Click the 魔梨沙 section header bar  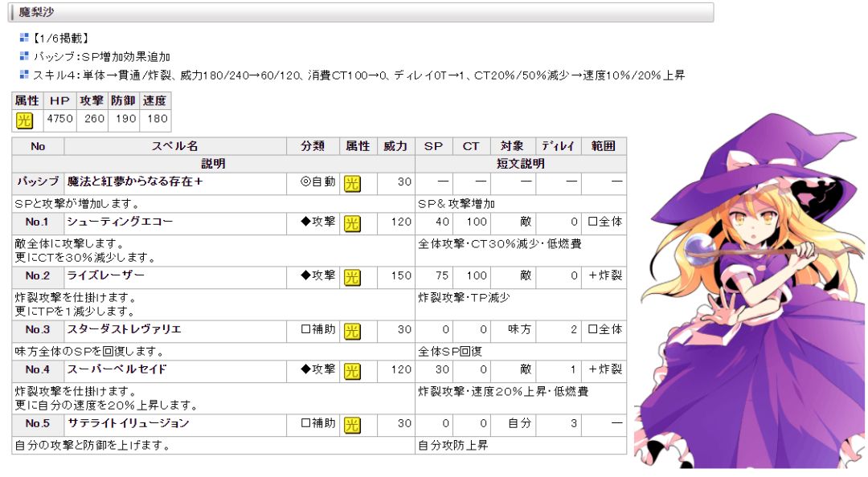click(x=361, y=12)
